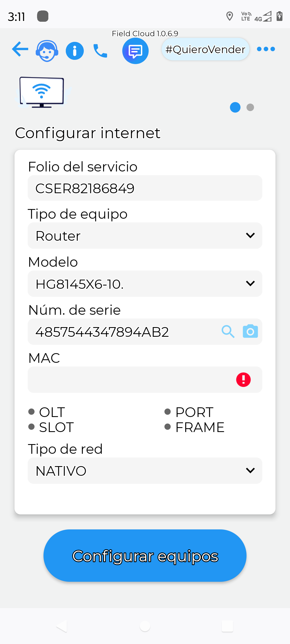Tap the camera icon to scan serial

(x=250, y=331)
